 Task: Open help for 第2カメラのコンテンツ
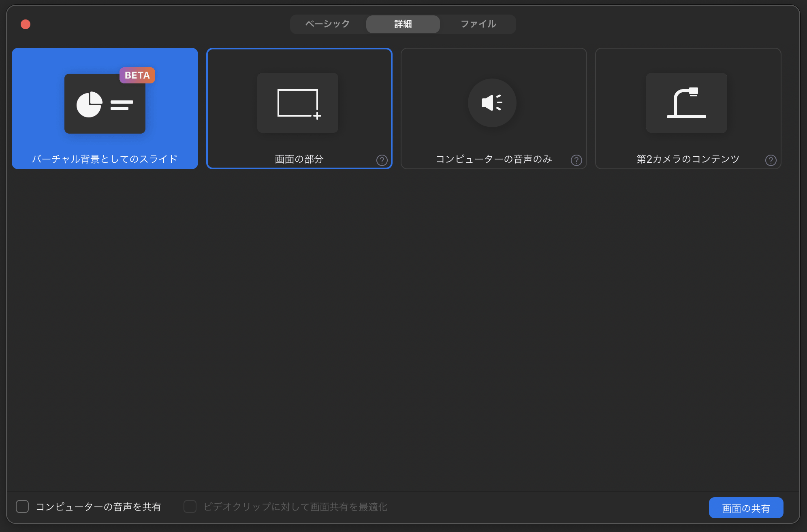(771, 160)
